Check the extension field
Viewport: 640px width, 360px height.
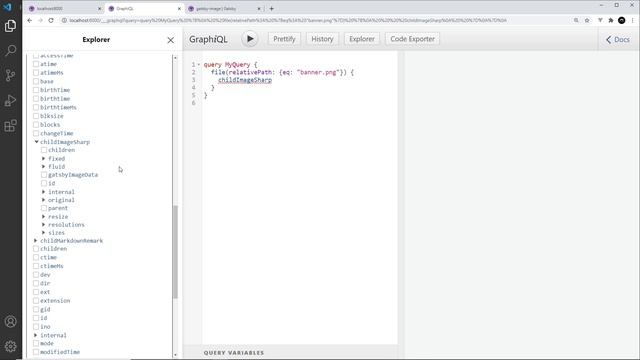click(x=36, y=301)
